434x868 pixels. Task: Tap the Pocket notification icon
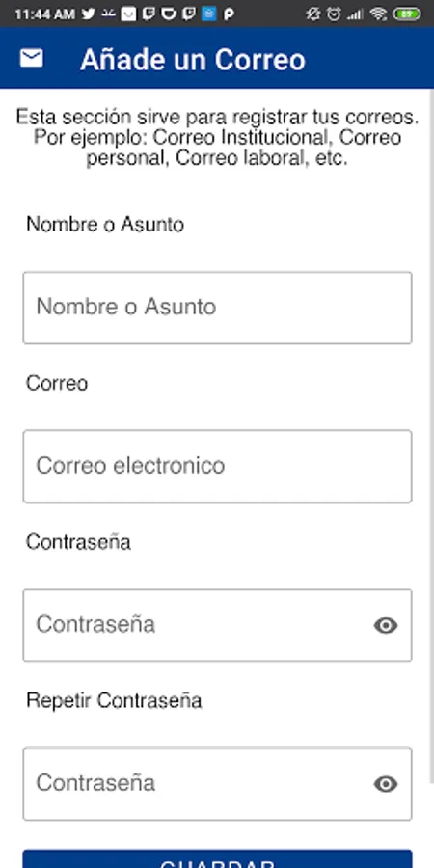point(168,14)
